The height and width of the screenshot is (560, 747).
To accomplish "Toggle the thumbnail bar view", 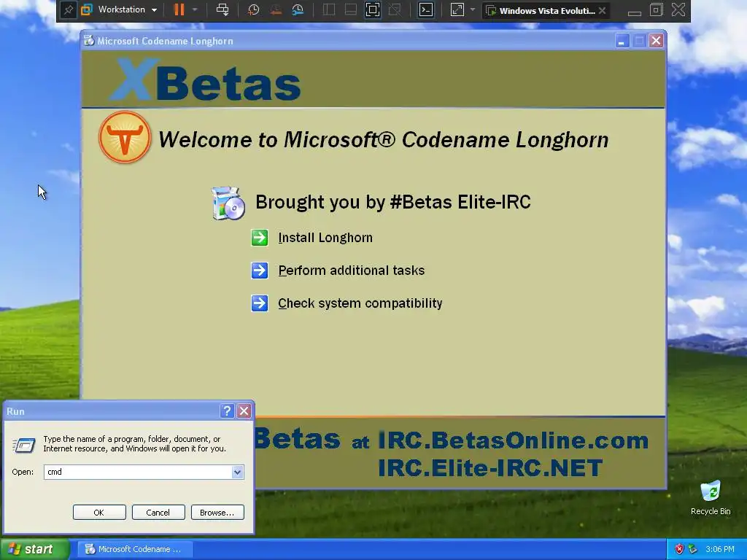I will coord(351,9).
